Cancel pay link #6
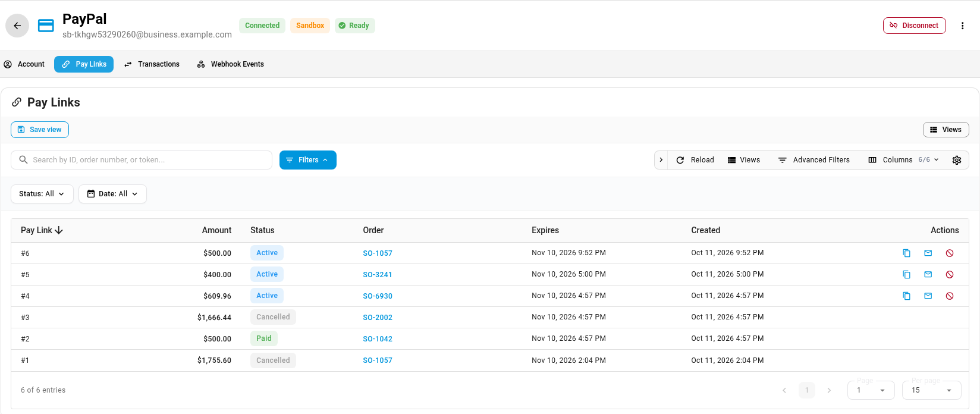 (950, 253)
